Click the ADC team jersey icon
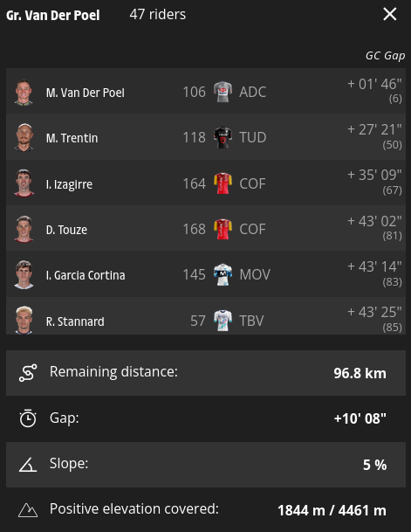This screenshot has height=532, width=411. point(223,92)
